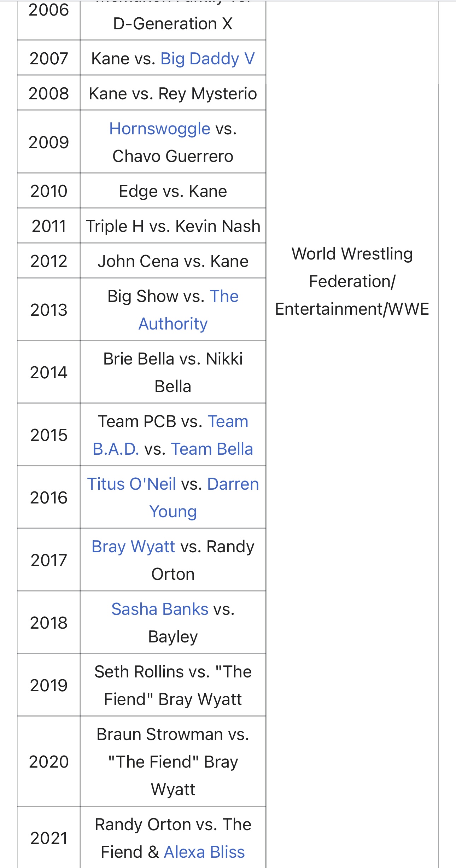Select the 2007 year cell
The image size is (456, 868).
coord(49,59)
